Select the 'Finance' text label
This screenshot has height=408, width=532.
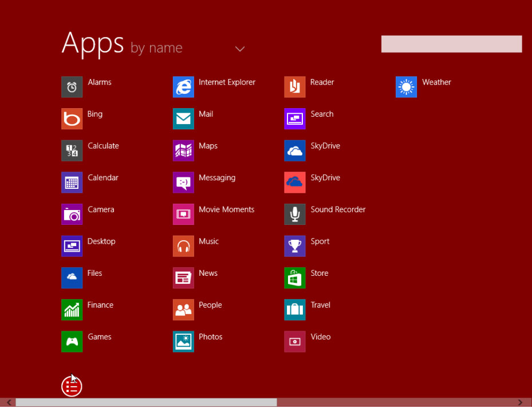click(100, 305)
